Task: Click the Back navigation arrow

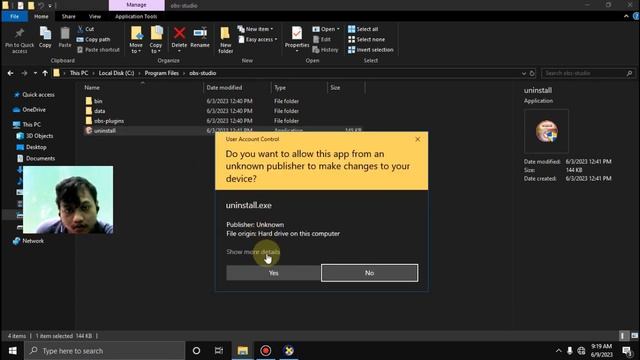Action: tap(11, 73)
